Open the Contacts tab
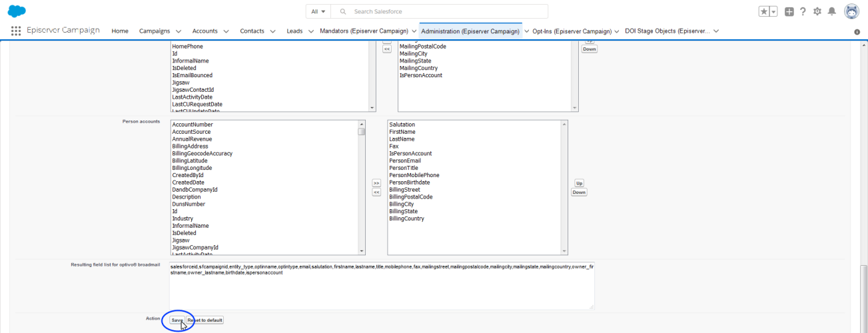The image size is (868, 333). pos(252,31)
